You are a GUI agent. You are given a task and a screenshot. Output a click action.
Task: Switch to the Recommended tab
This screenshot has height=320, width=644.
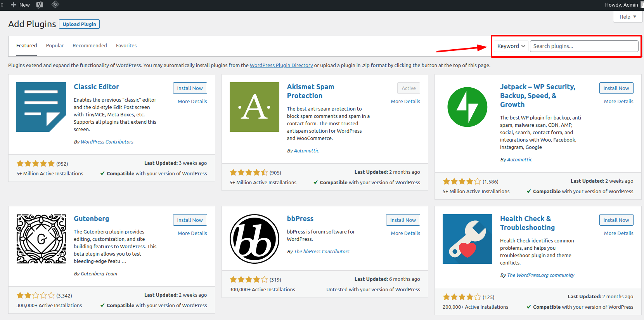pos(90,46)
